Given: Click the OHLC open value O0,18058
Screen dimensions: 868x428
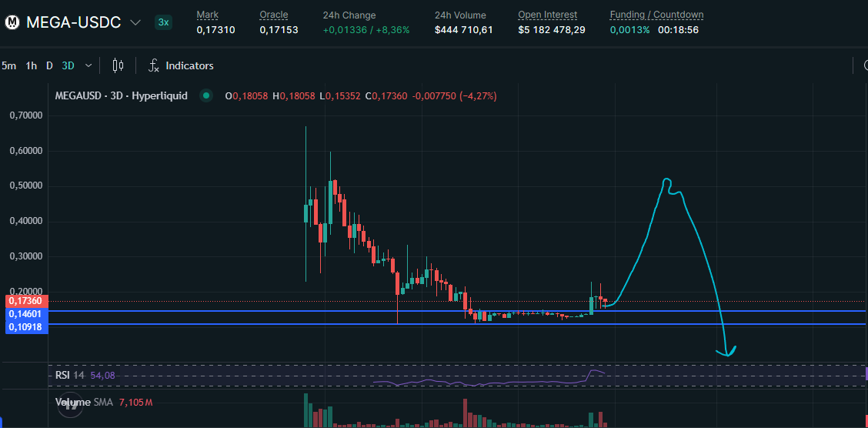Looking at the screenshot, I should tap(246, 95).
